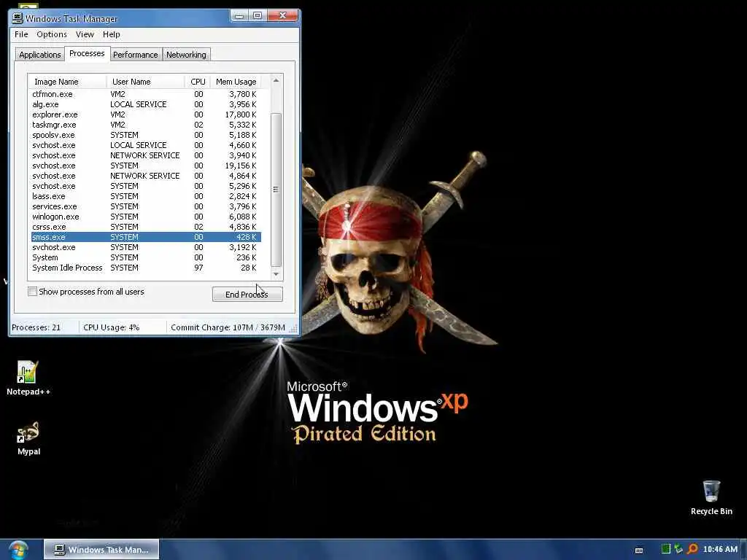Maximize the Windows Task Manager window

(258, 16)
